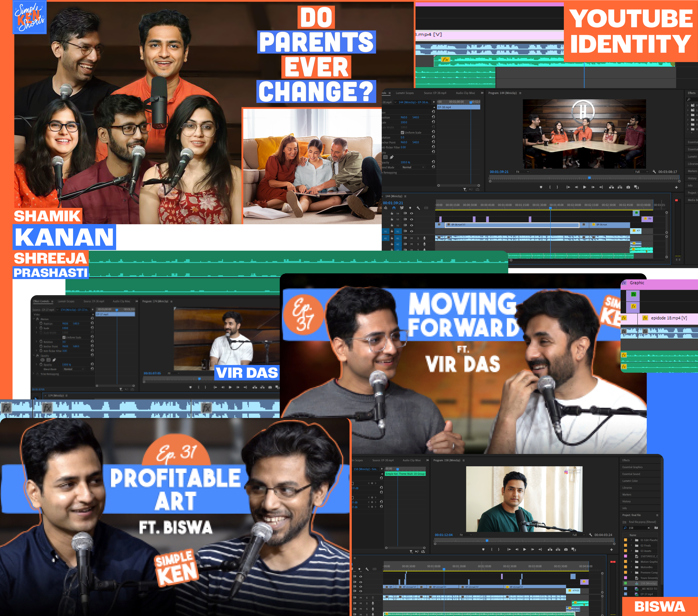Click Go to Out in 144 (Miniclip) monitor
This screenshot has width=698, height=616.
[x=601, y=187]
